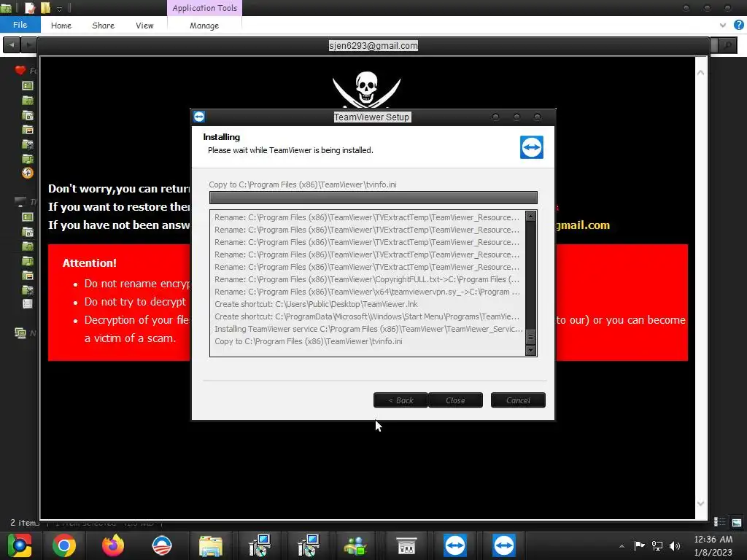The height and width of the screenshot is (560, 747).
Task: Click the Favorites heart icon in navigation pane
Action: tap(20, 71)
